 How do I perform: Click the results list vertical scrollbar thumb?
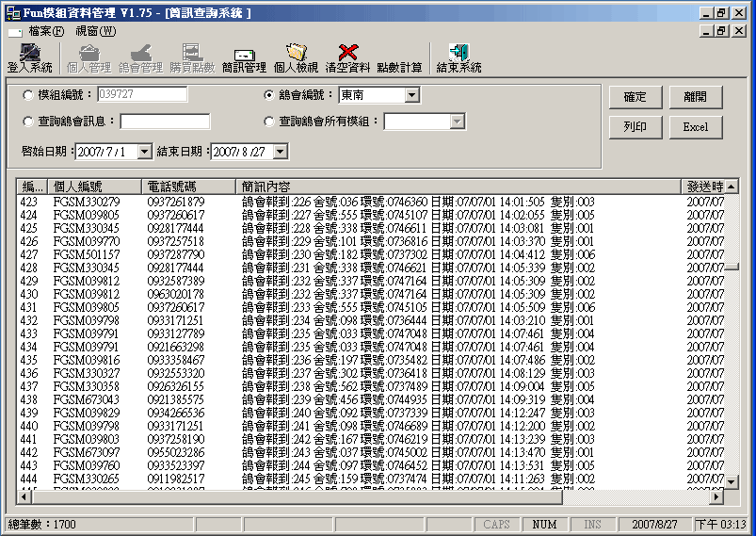[x=732, y=268]
